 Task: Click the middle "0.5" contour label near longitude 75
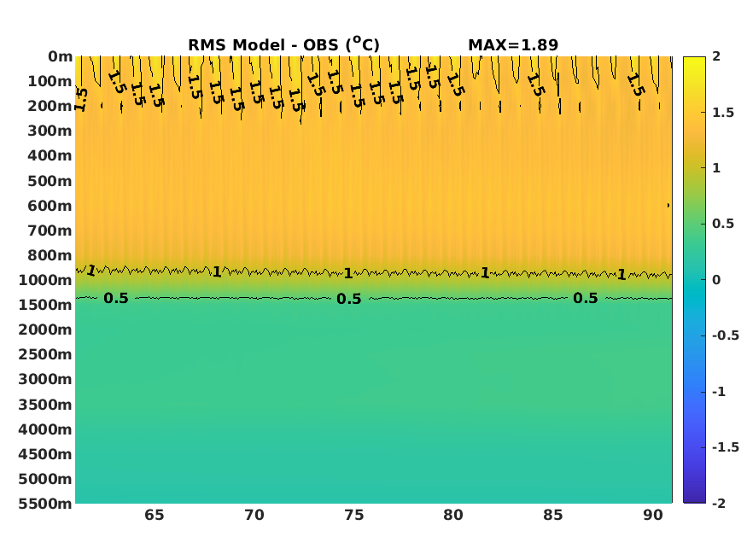(x=349, y=299)
